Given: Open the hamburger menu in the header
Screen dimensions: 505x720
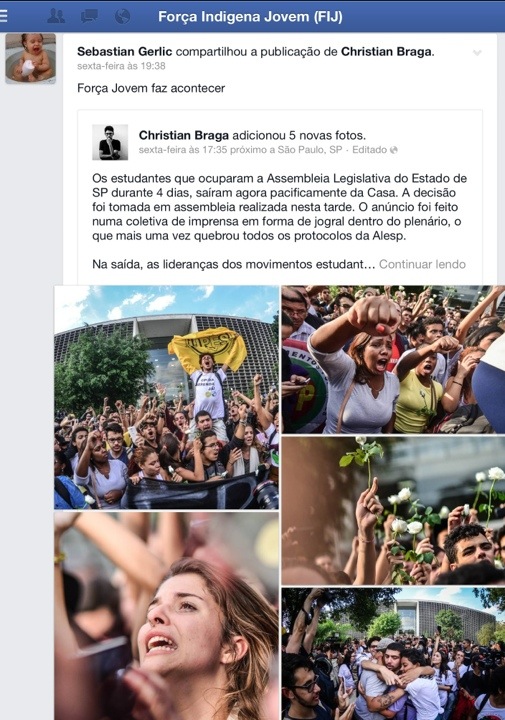Looking at the screenshot, I should point(4,16).
